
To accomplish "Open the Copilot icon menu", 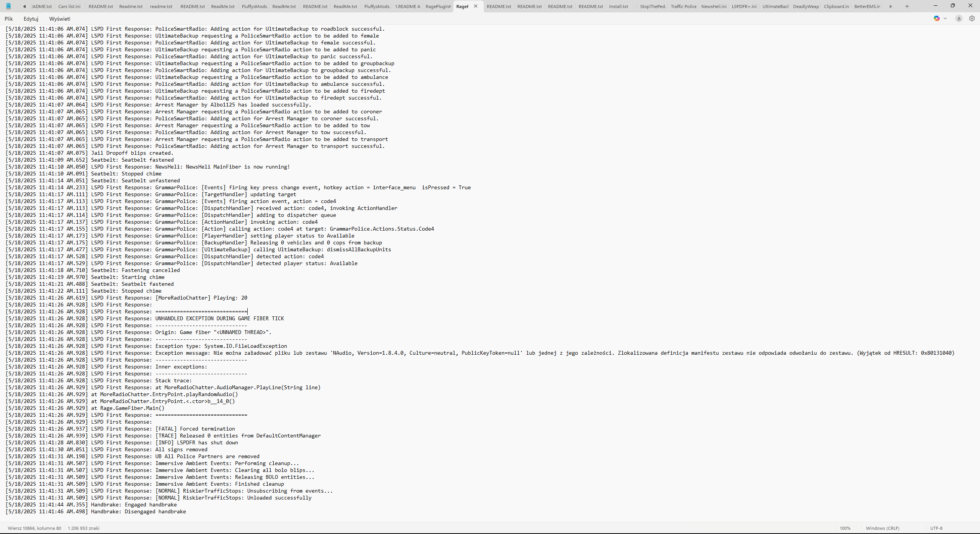I will (x=936, y=18).
